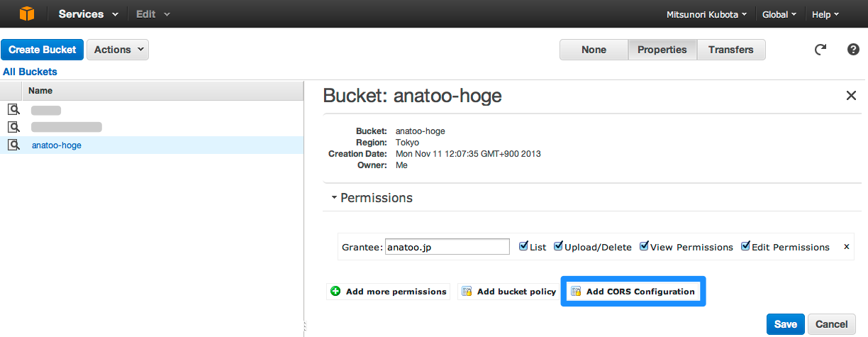Remove the anatoo.jp grantee row
This screenshot has width=868, height=337.
coord(845,247)
